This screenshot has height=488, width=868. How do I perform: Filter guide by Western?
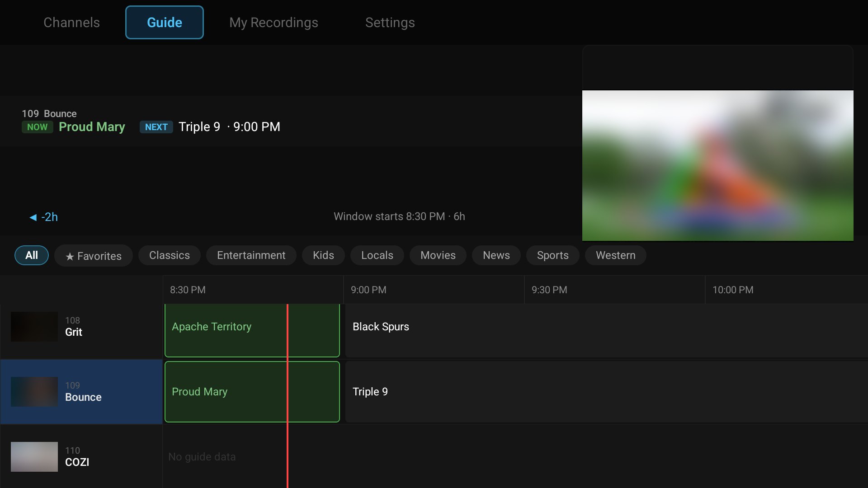pos(616,255)
